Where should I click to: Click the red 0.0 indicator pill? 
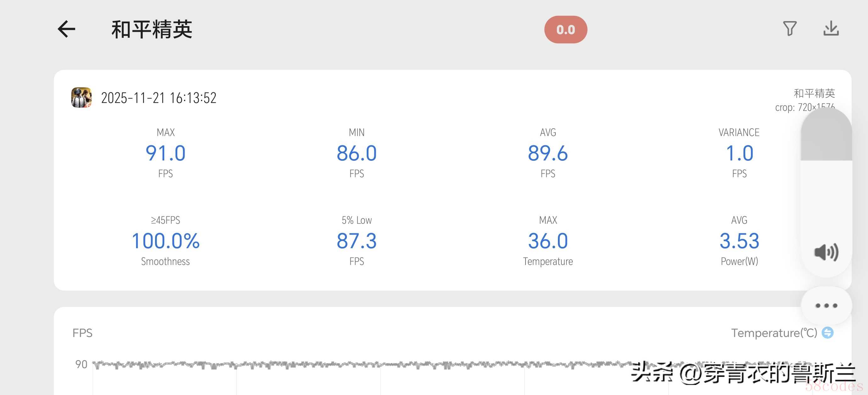click(x=565, y=30)
